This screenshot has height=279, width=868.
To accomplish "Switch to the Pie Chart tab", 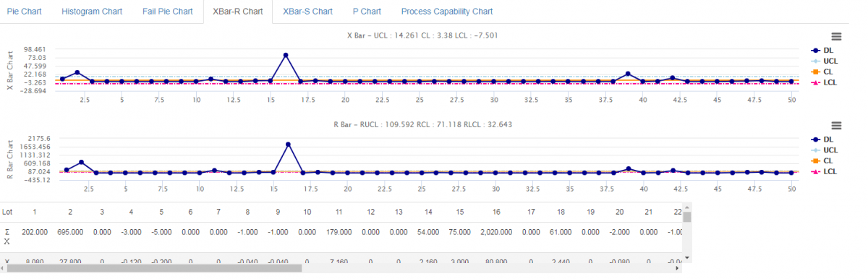I will click(x=25, y=12).
